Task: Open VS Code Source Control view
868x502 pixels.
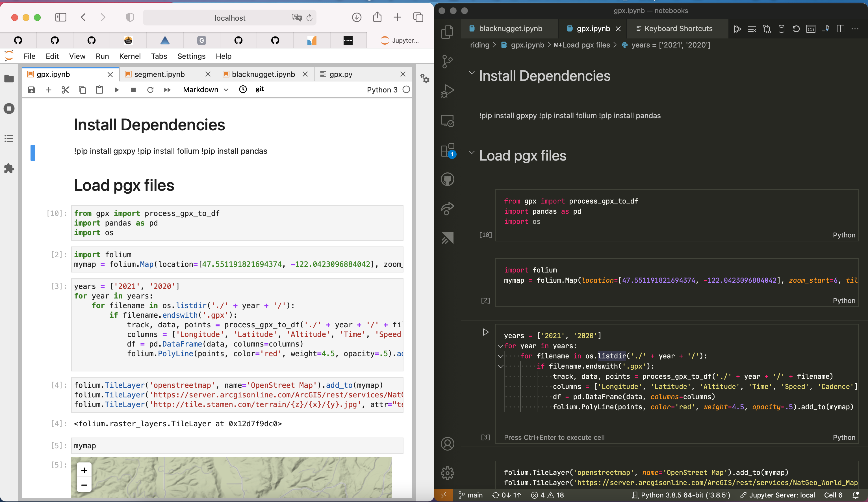Action: tap(448, 62)
